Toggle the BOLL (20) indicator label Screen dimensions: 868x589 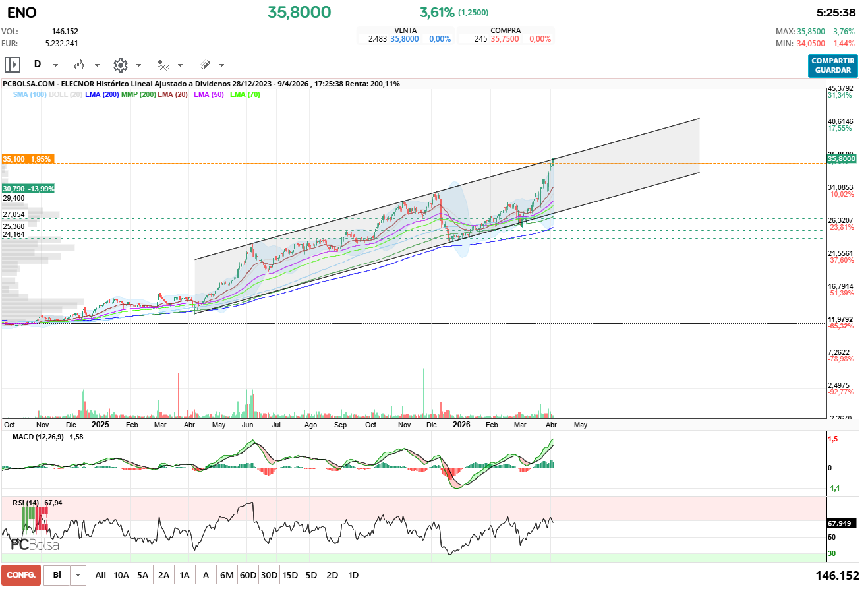tap(65, 95)
